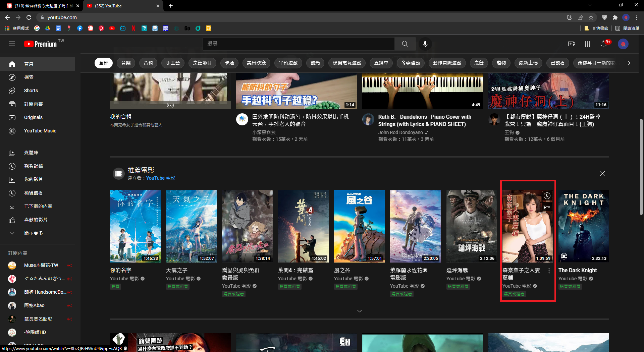Click the search input field
The image size is (644, 352).
click(x=299, y=44)
